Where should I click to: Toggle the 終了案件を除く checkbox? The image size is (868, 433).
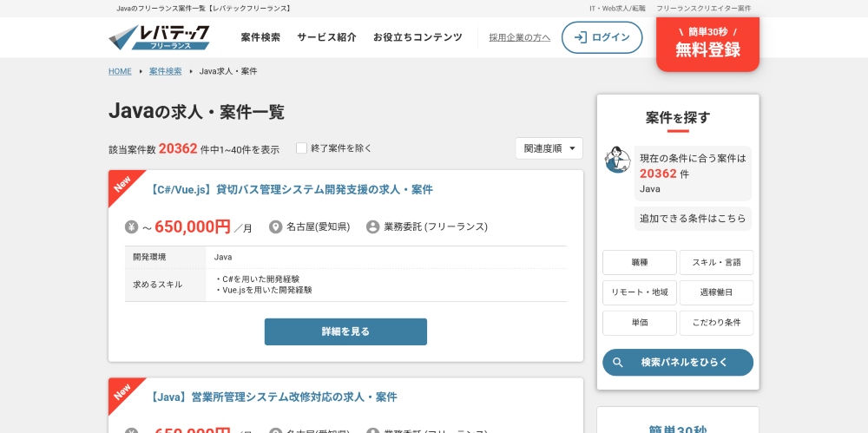301,148
